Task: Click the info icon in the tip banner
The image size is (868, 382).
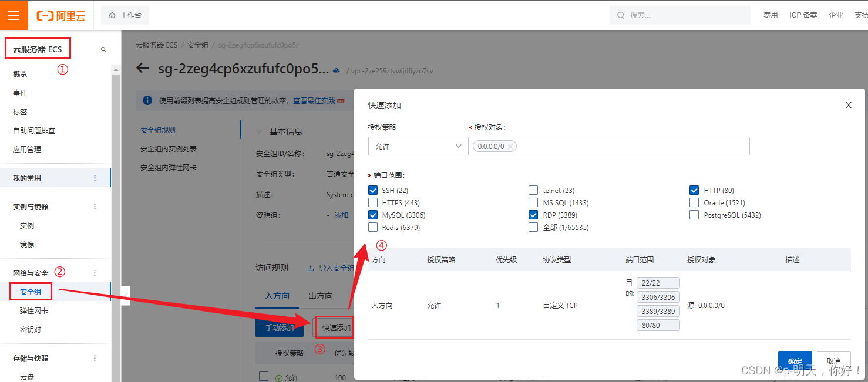Action: [x=147, y=100]
